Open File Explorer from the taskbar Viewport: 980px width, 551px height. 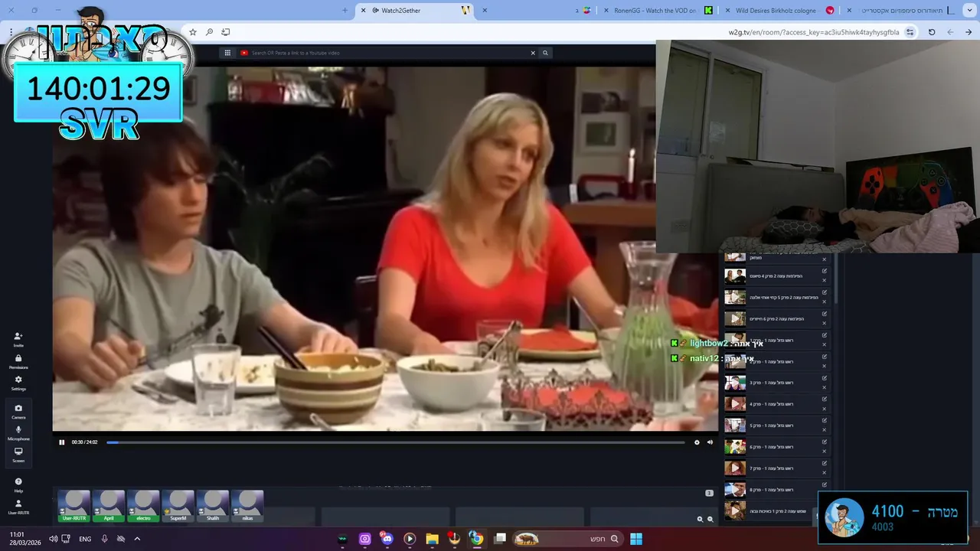point(432,539)
